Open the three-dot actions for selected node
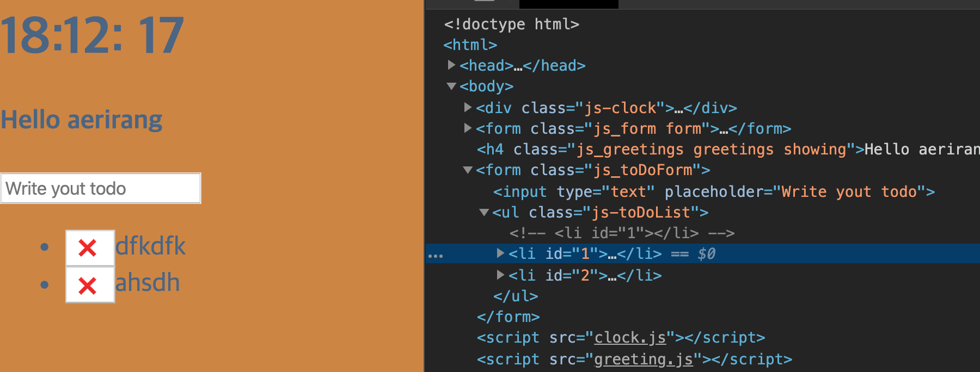Viewport: 980px width, 372px height. [x=436, y=256]
